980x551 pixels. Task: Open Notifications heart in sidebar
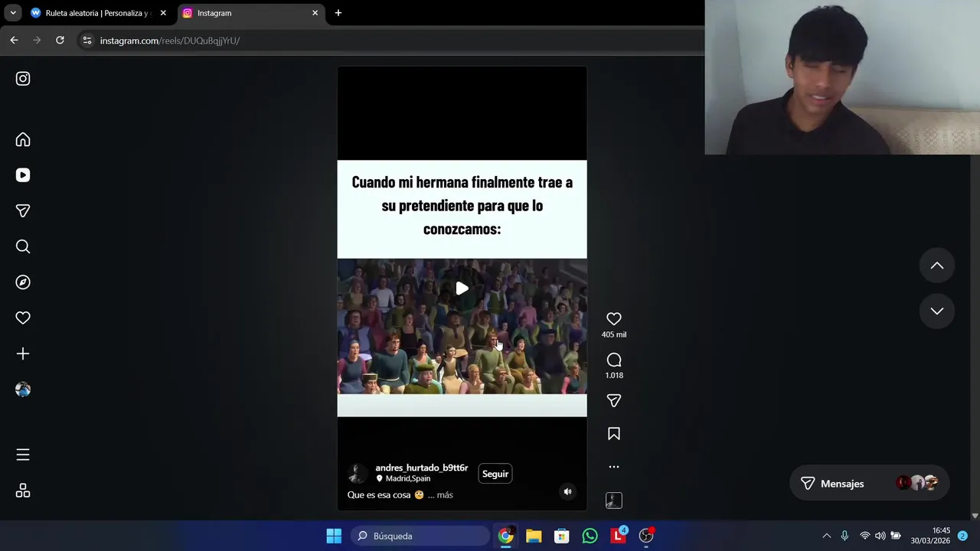(x=23, y=318)
